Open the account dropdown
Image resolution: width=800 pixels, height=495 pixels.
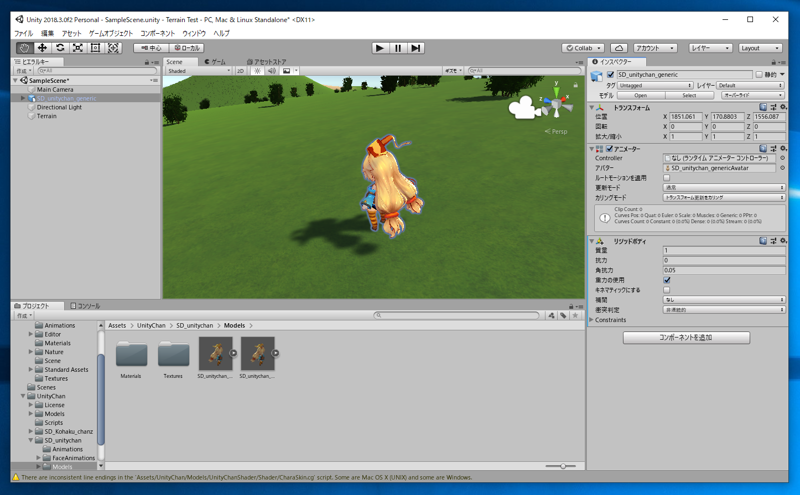click(655, 48)
